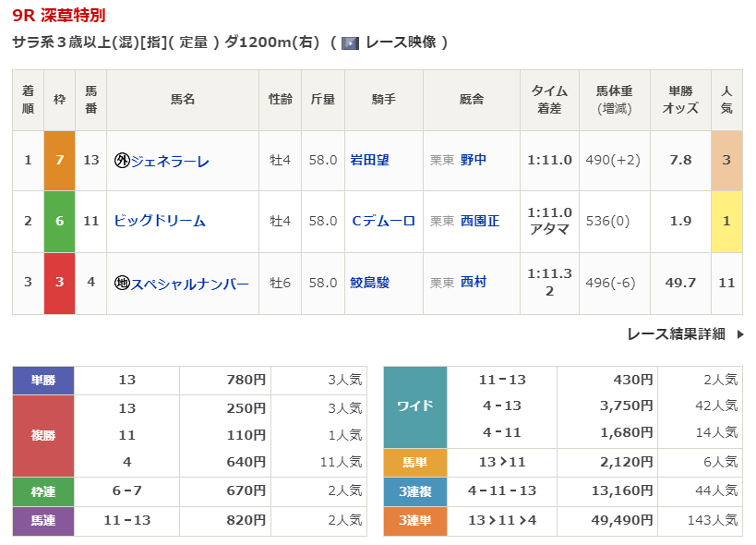Open horse スペシャルナンバー profile link
This screenshot has height=545, width=756.
click(190, 283)
